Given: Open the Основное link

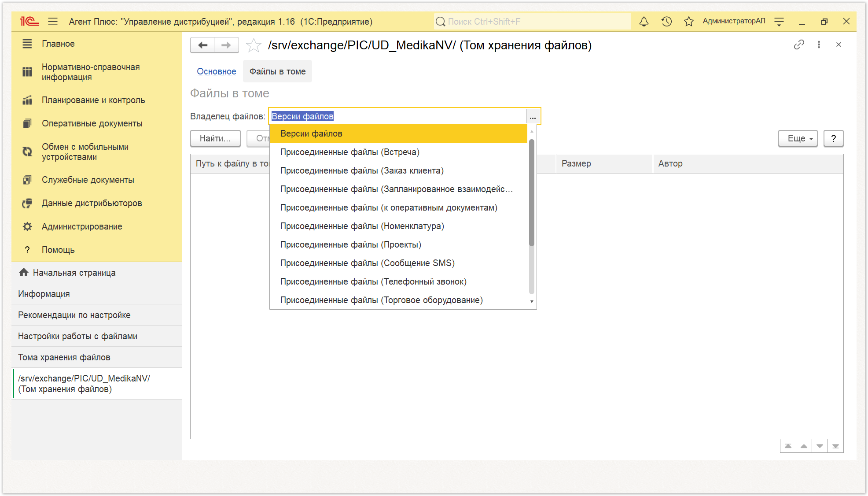Looking at the screenshot, I should point(216,71).
